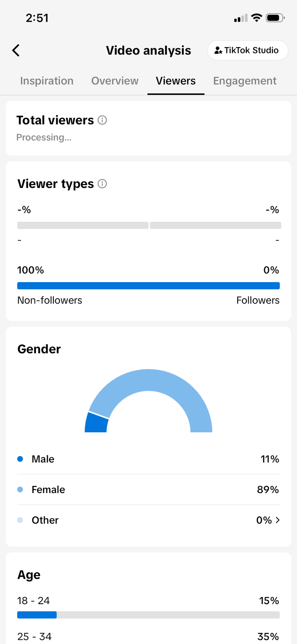297x644 pixels.
Task: Open TikTok Studio
Action: coord(247,50)
